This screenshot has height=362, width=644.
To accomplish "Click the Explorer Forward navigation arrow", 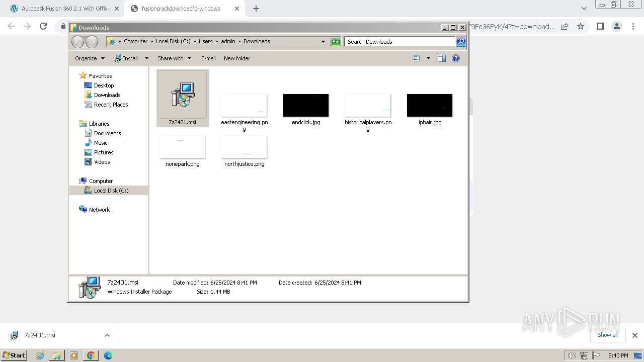I will coord(92,42).
